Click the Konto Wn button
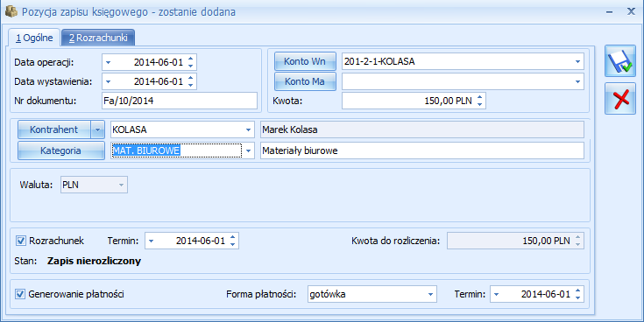The width and height of the screenshot is (644, 322). coord(305,61)
